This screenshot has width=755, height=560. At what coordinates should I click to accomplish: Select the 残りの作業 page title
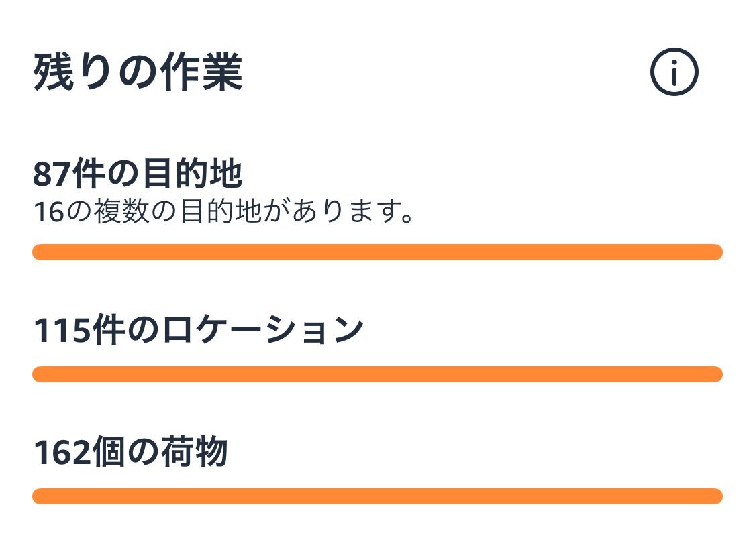[x=138, y=72]
